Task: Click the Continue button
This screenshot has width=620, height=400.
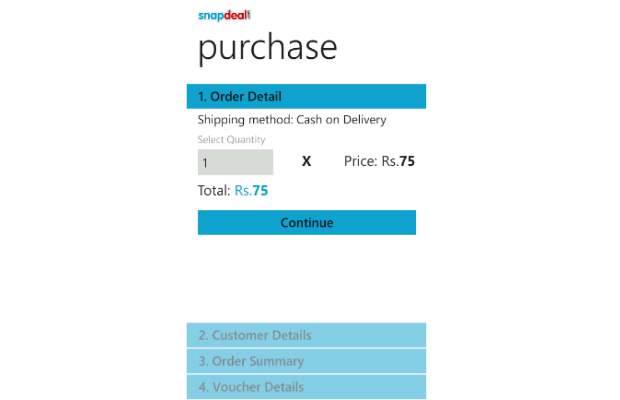Action: pos(307,223)
